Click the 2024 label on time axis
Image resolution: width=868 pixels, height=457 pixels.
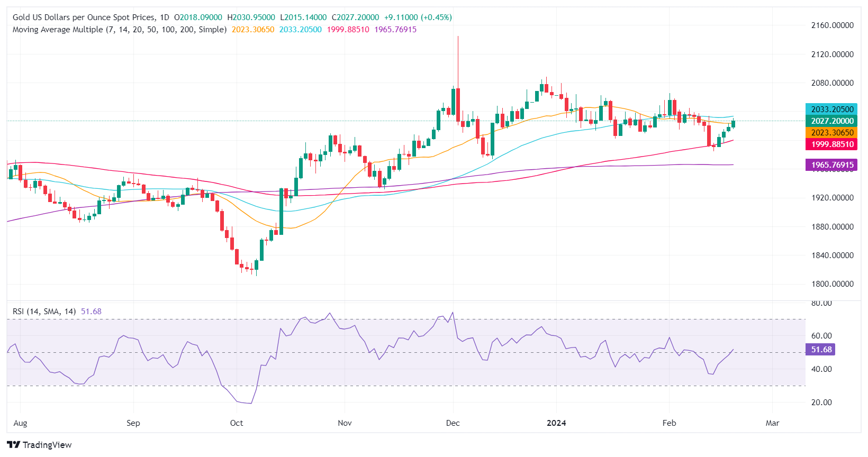(x=556, y=423)
